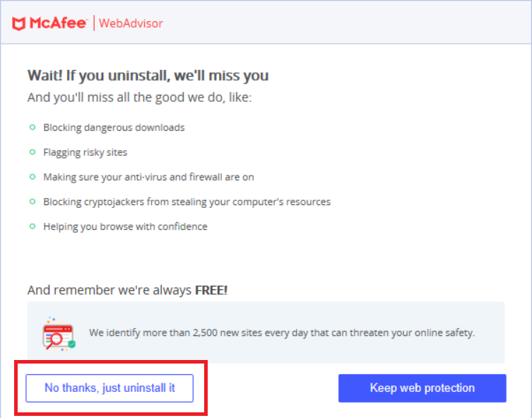The height and width of the screenshot is (418, 532).
Task: Click the "Wait! If you uninstall" heading
Action: click(x=148, y=76)
